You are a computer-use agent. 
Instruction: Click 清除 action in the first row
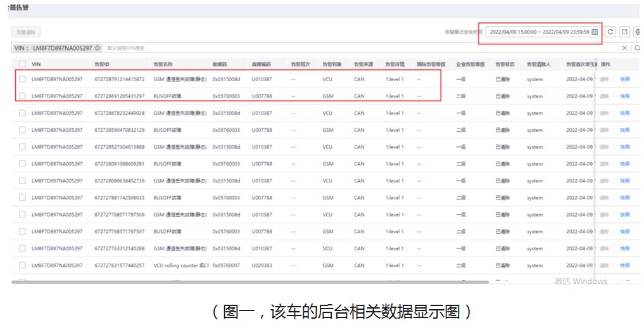point(605,79)
